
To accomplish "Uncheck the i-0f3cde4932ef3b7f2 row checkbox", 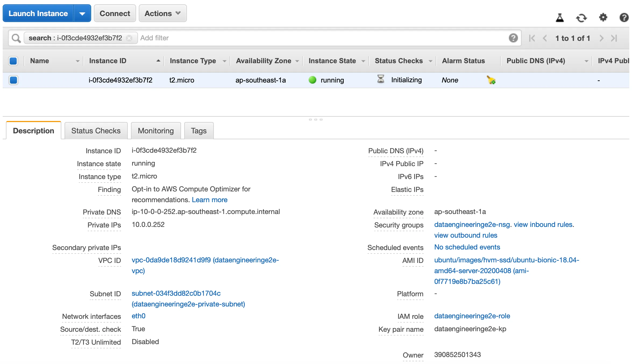I will 13,80.
